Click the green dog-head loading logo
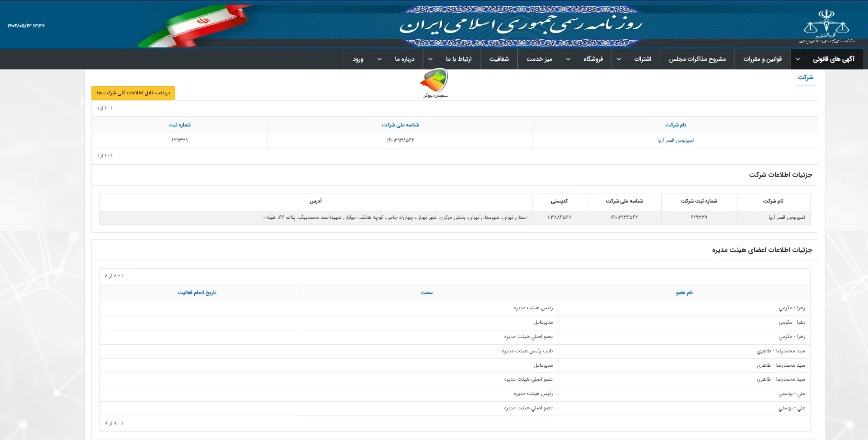The image size is (868, 440). click(434, 82)
